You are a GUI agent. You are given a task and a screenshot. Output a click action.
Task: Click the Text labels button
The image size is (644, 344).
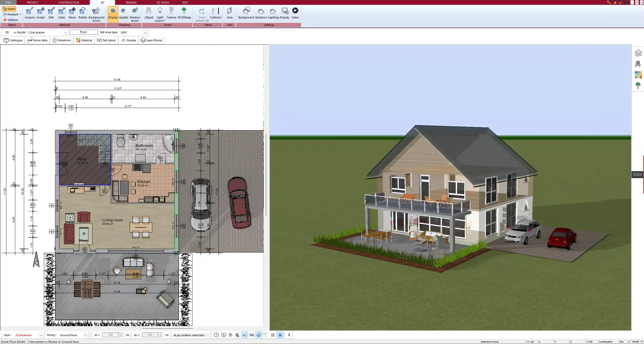(106, 40)
